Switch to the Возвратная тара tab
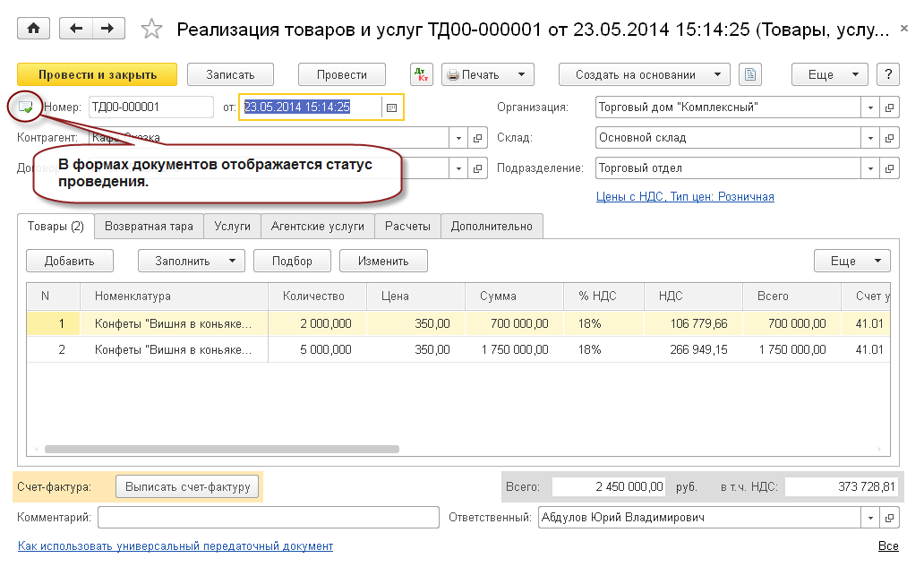 click(x=149, y=227)
